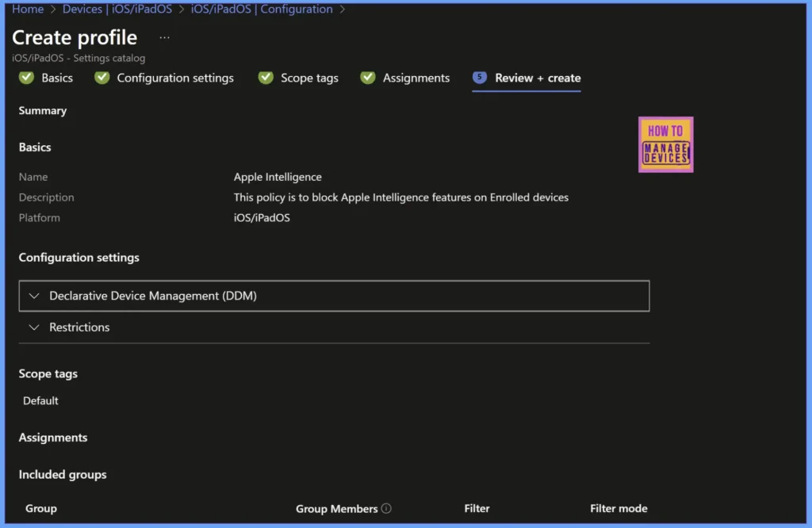
Task: Open the Assignments step tab
Action: point(416,78)
